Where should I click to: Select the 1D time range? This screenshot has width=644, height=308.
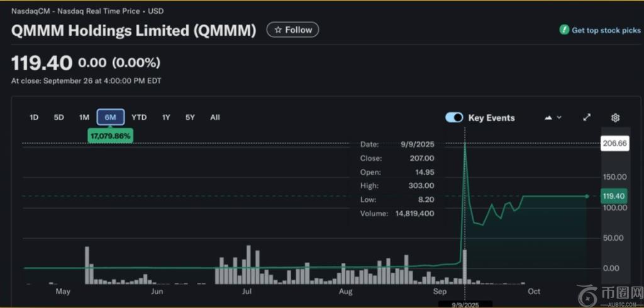[x=35, y=117]
